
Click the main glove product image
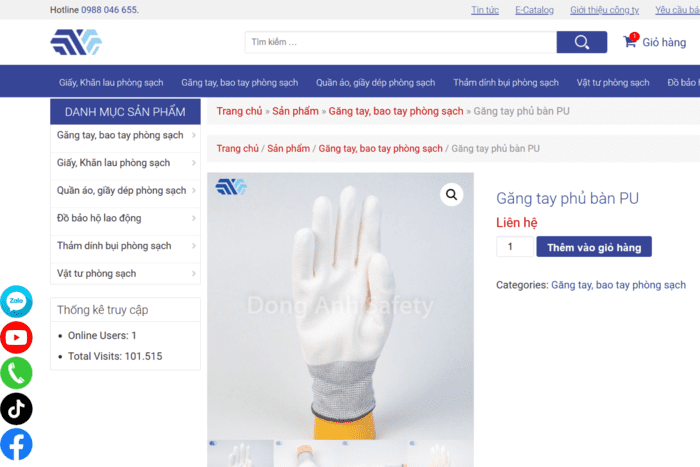(x=340, y=306)
